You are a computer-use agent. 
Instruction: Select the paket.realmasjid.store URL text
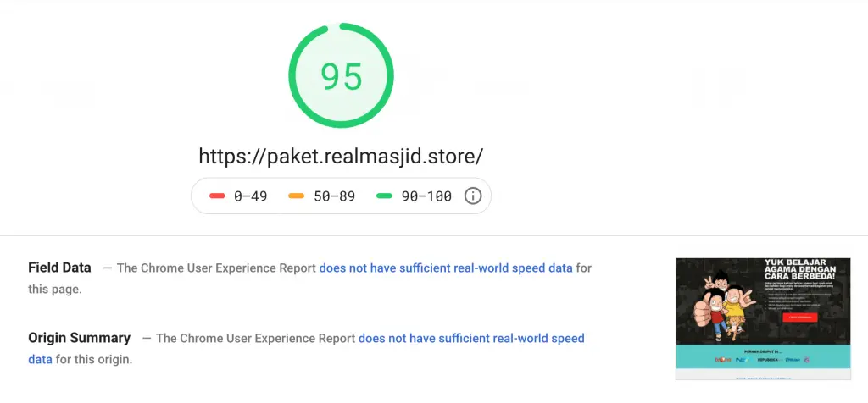coord(341,157)
